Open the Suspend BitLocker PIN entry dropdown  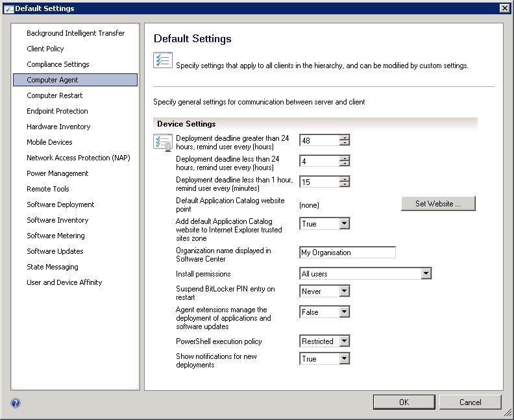point(344,292)
